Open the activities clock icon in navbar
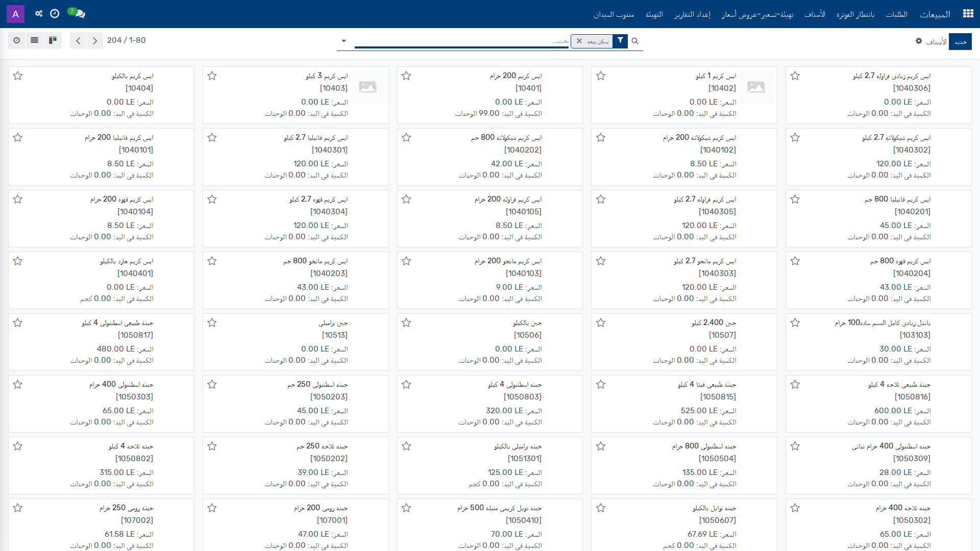The width and height of the screenshot is (980, 551). [x=55, y=14]
